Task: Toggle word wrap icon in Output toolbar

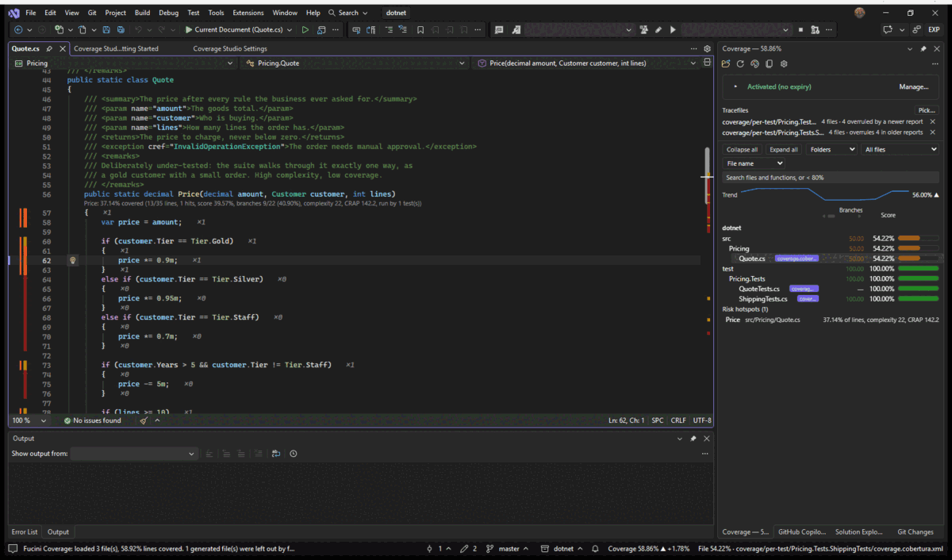Action: 276,454
